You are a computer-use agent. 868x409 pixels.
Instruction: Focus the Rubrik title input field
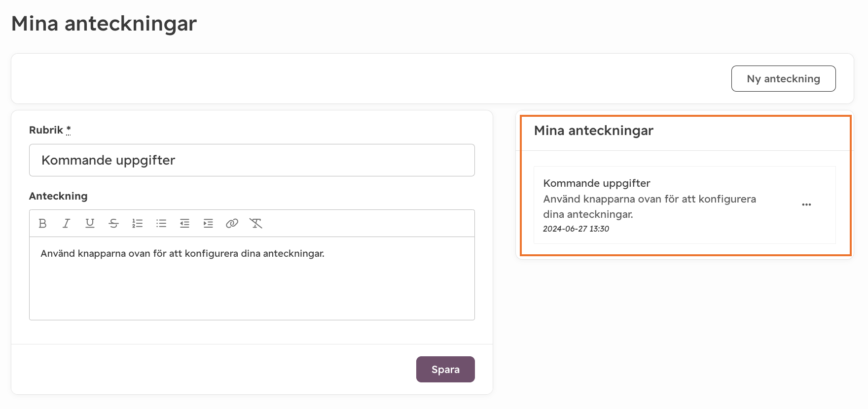pos(252,160)
